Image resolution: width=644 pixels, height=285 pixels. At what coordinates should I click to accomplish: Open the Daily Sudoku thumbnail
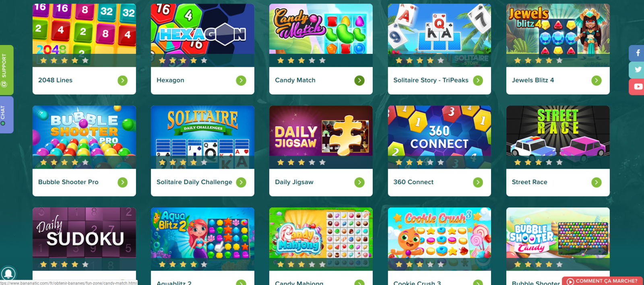click(84, 239)
